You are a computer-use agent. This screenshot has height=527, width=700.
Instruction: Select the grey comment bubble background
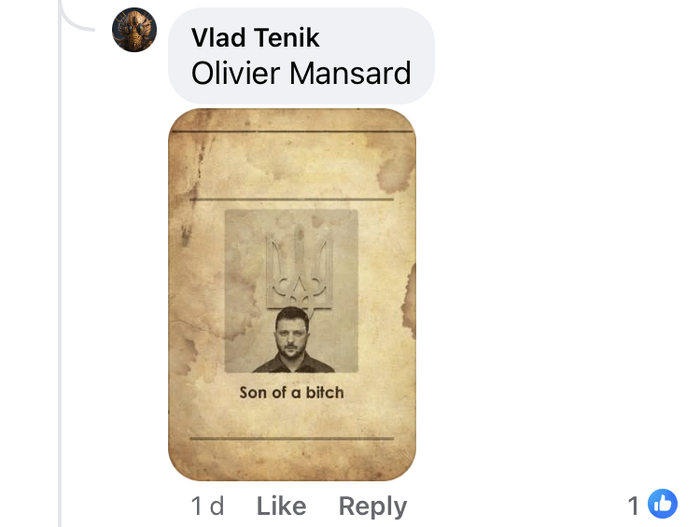pyautogui.click(x=301, y=56)
